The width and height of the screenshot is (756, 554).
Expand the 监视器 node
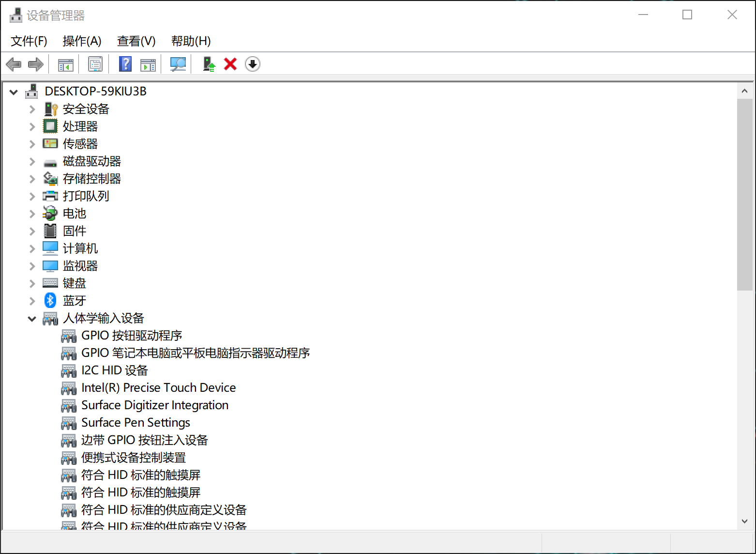[32, 266]
